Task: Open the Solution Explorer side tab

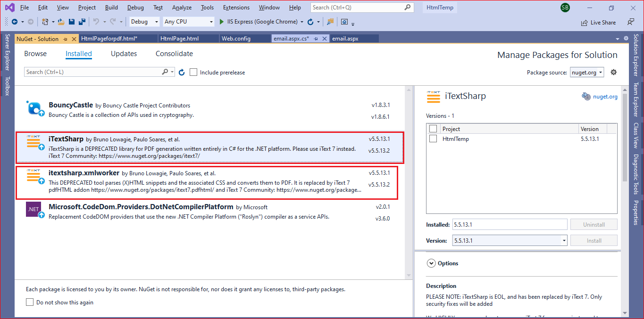Action: point(636,55)
